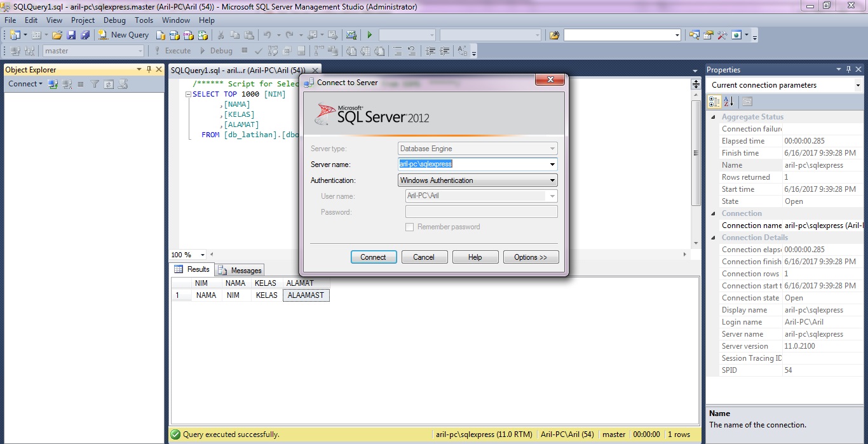Click Comment out selected lines icon
The height and width of the screenshot is (444, 868).
click(398, 51)
